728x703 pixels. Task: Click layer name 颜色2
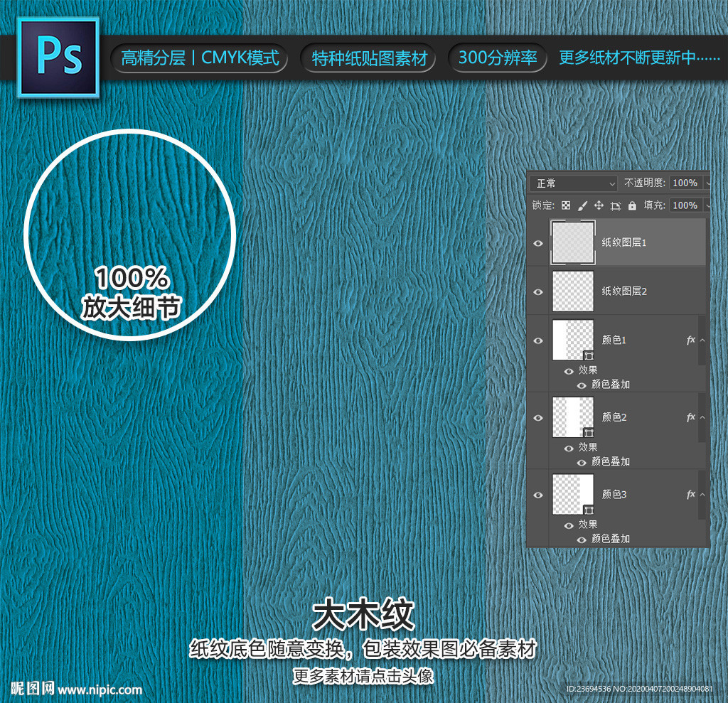614,417
